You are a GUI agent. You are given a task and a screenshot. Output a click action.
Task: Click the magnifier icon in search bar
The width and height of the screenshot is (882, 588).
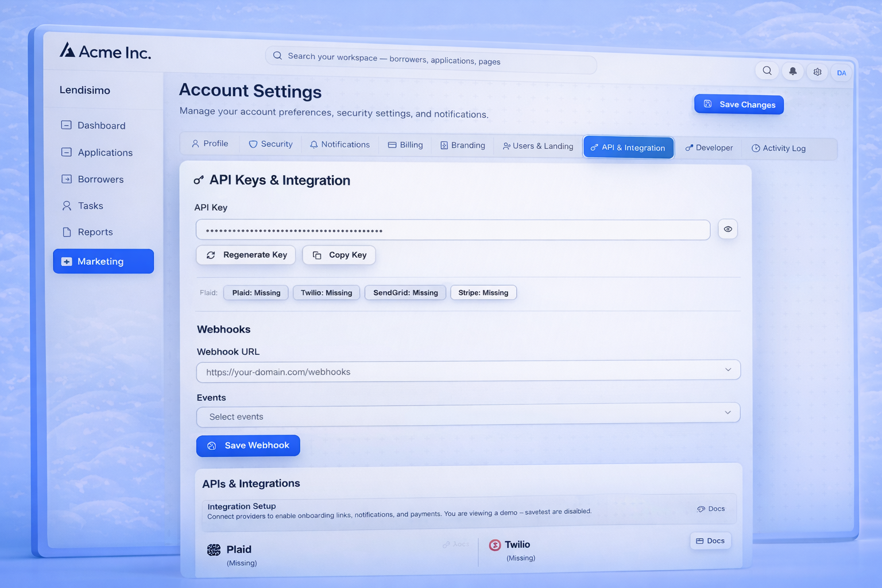click(x=277, y=55)
